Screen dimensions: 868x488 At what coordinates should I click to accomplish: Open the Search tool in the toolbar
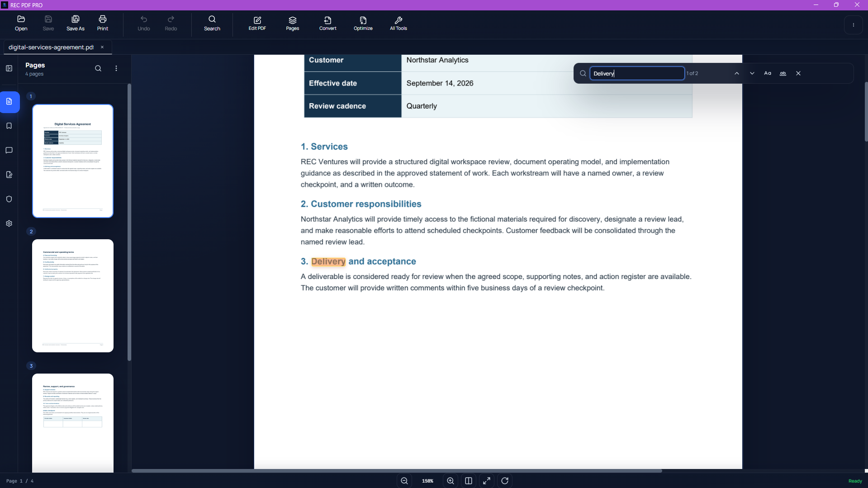tap(212, 24)
